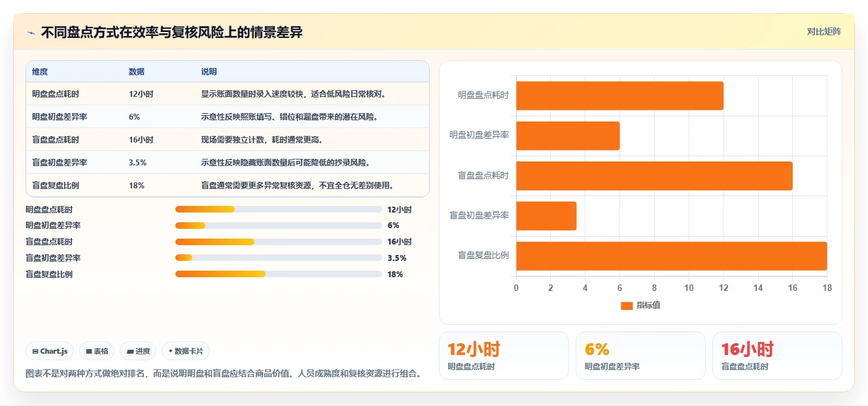The image size is (868, 406).
Task: Click the description starting 显示账面数量时录入速度较快
Action: [294, 94]
